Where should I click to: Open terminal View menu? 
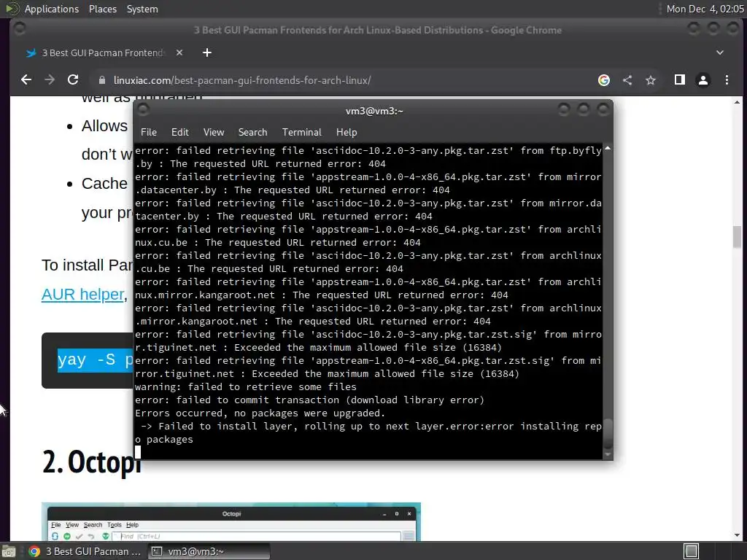[214, 133]
